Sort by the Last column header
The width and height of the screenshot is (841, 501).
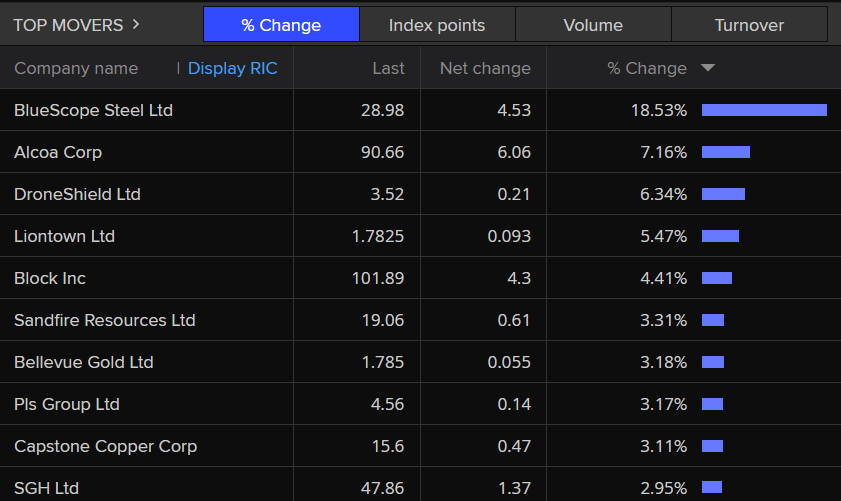(388, 68)
